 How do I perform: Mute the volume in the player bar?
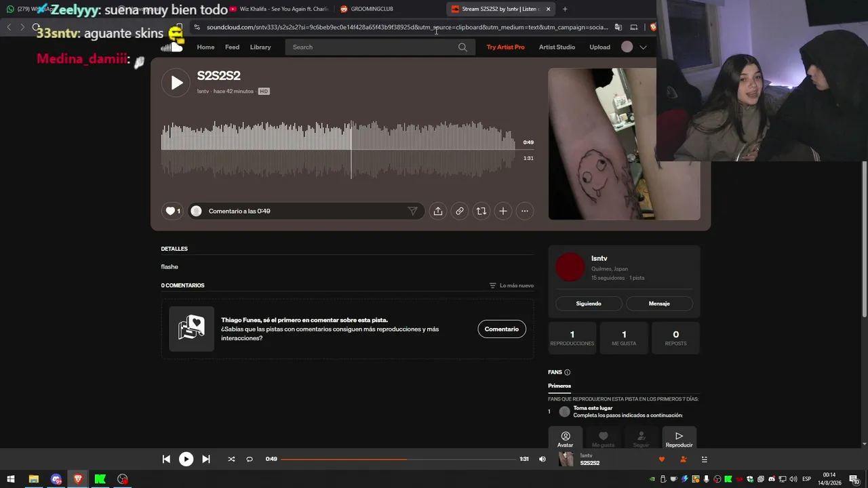coord(542,459)
